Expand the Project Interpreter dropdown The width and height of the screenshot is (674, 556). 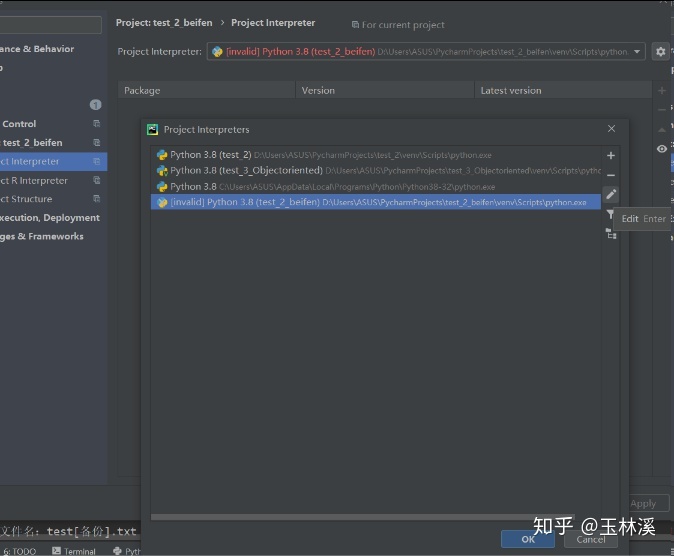pos(637,52)
